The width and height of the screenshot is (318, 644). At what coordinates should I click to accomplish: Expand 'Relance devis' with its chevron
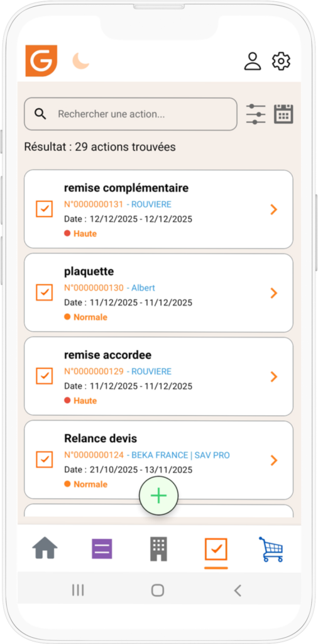[x=273, y=460]
